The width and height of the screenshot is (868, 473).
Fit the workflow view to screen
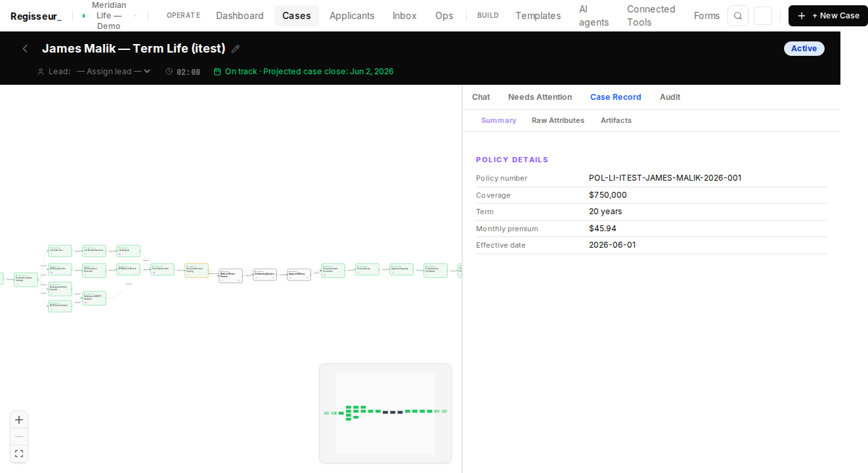pyautogui.click(x=19, y=453)
